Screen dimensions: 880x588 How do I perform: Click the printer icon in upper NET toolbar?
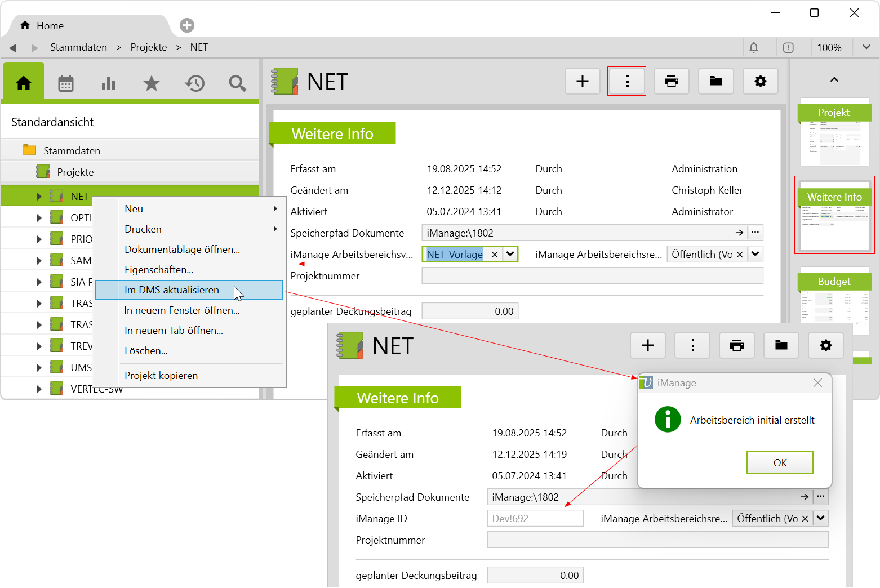coord(671,82)
